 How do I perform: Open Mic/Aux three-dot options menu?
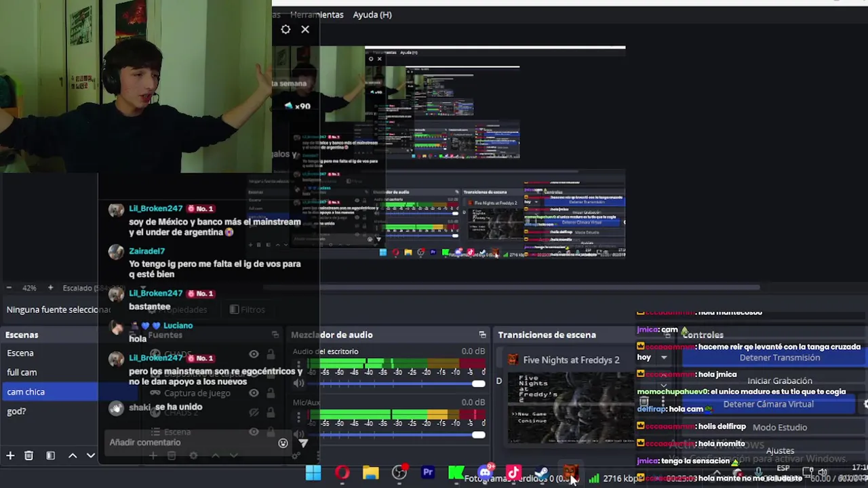(x=298, y=415)
